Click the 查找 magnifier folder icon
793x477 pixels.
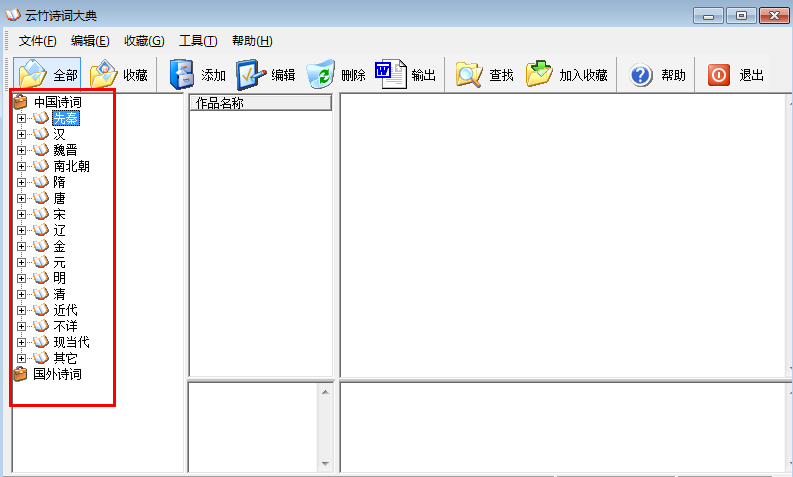click(469, 75)
